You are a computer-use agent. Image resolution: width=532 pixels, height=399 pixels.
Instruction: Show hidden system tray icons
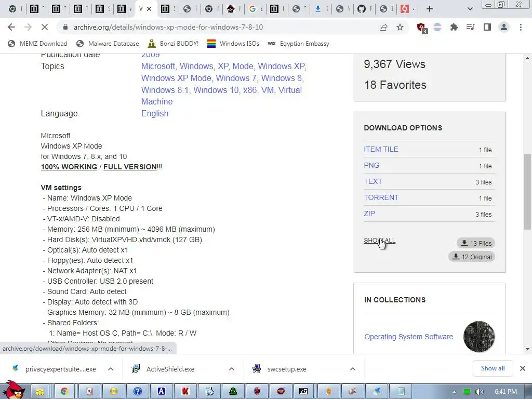454,392
